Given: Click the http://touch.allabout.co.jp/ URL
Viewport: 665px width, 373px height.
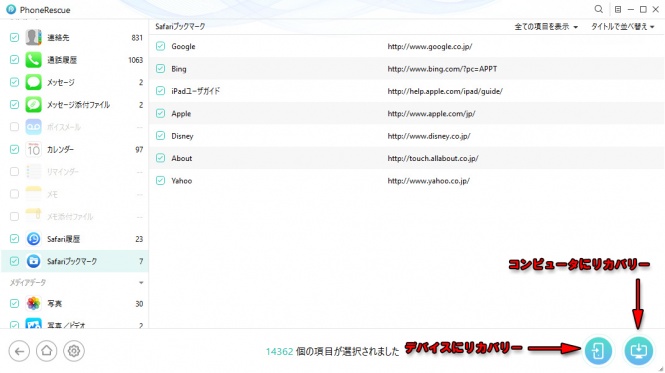Looking at the screenshot, I should pos(433,158).
